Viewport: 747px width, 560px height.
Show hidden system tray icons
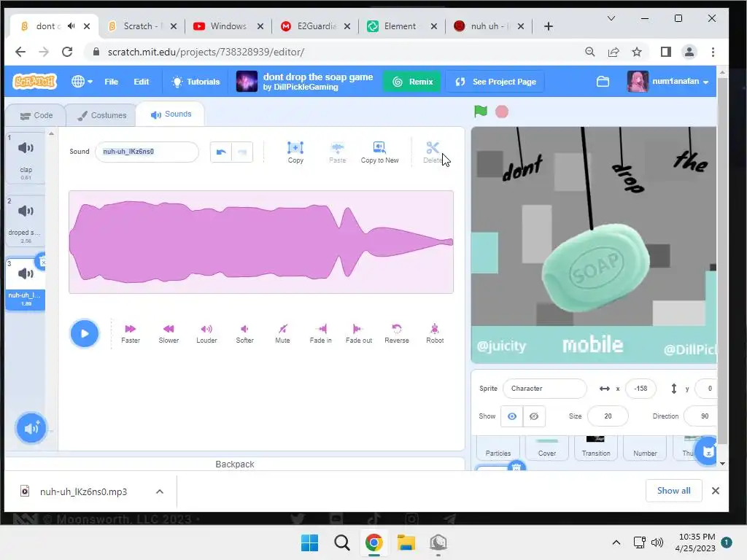point(616,542)
